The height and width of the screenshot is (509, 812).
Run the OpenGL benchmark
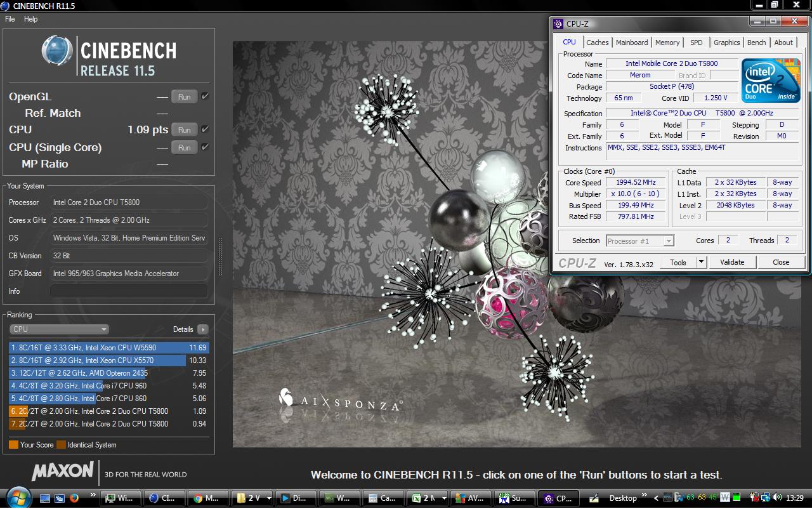184,97
